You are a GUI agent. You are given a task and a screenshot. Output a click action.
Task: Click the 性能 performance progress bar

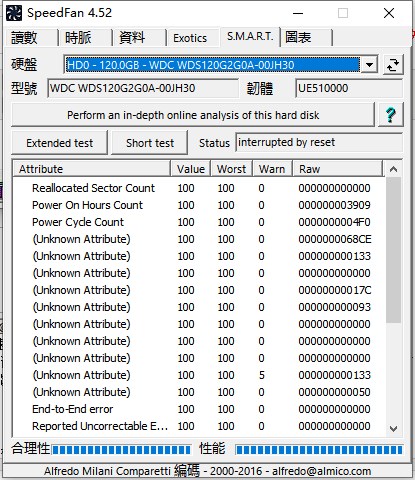[319, 450]
